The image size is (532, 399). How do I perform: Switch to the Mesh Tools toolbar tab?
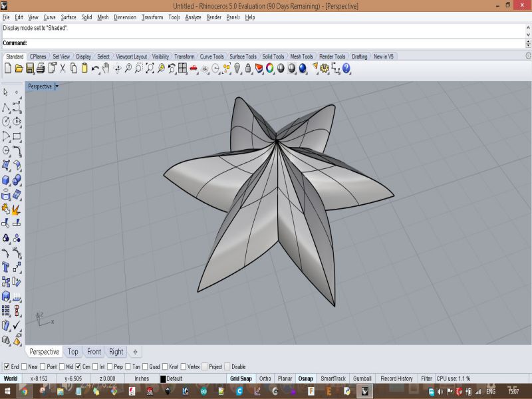point(301,57)
